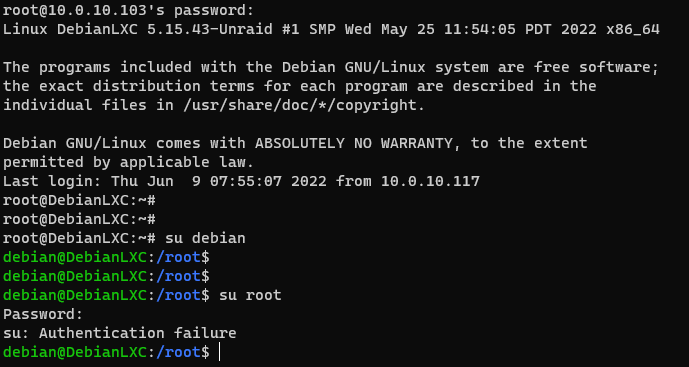Screen dimensions: 689x367
Task: Click the 'root@10.0.10.103's password:' line
Action: 128,11
